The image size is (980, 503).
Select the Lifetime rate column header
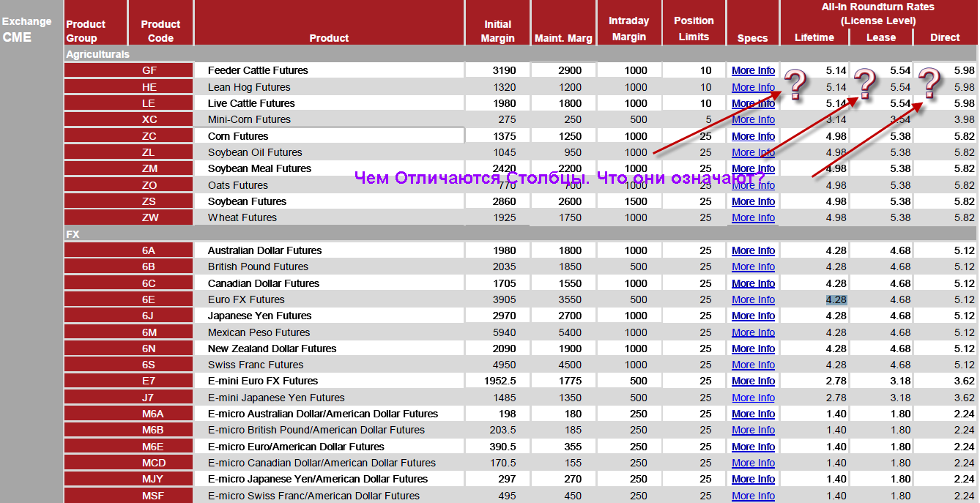pos(814,37)
